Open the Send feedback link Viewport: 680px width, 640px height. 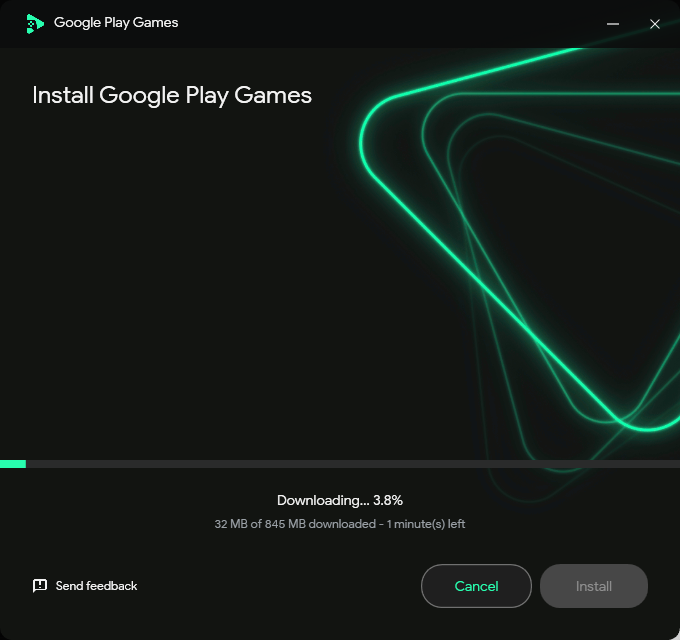96,586
